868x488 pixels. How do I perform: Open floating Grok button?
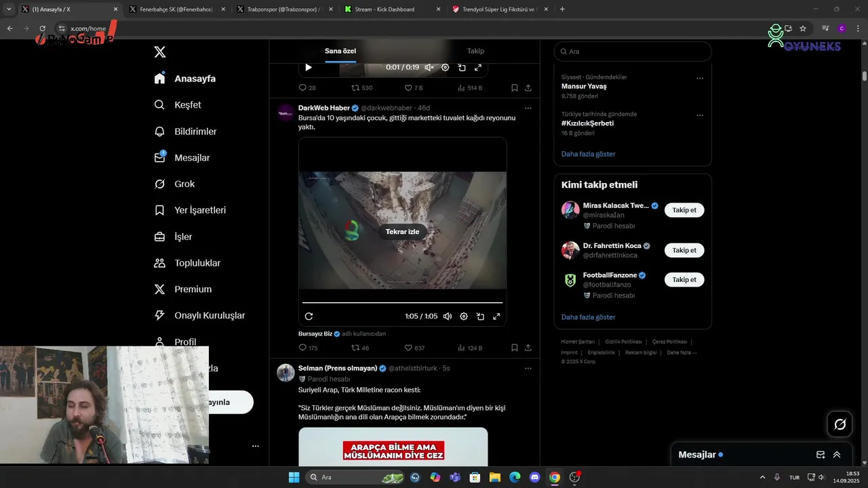coord(840,424)
